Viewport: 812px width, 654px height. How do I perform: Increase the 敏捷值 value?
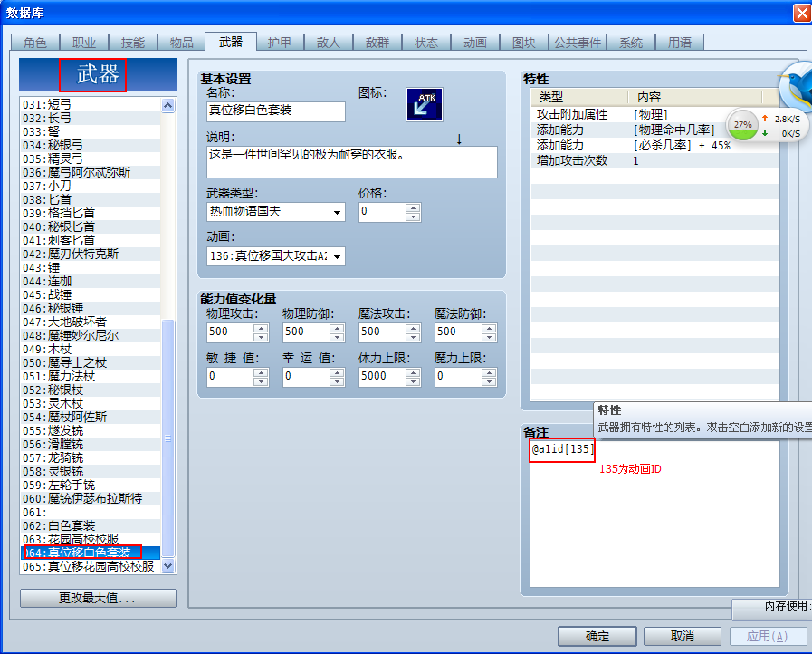pyautogui.click(x=261, y=372)
